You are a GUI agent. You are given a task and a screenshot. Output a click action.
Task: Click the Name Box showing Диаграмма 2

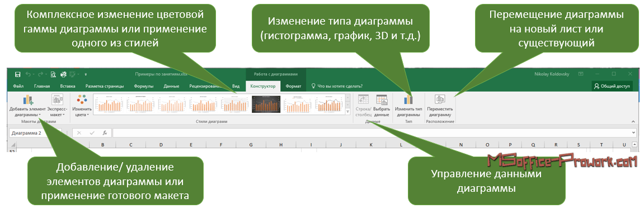(x=35, y=133)
